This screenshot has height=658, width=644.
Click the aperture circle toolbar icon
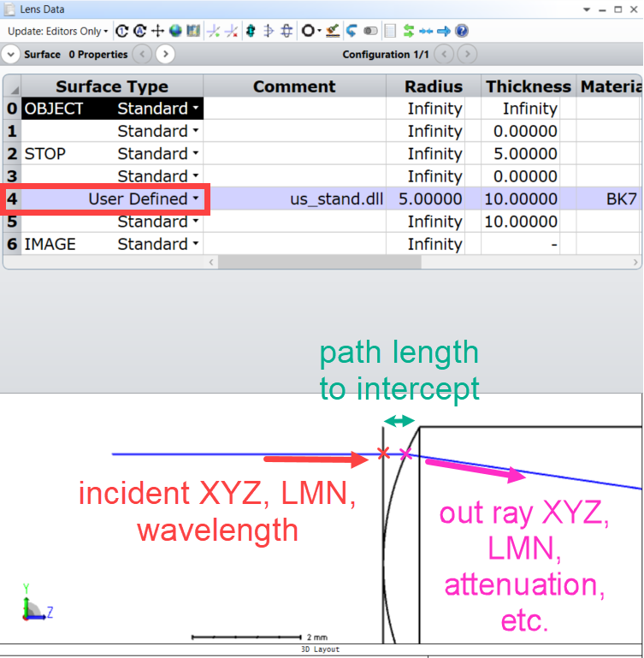[x=308, y=31]
